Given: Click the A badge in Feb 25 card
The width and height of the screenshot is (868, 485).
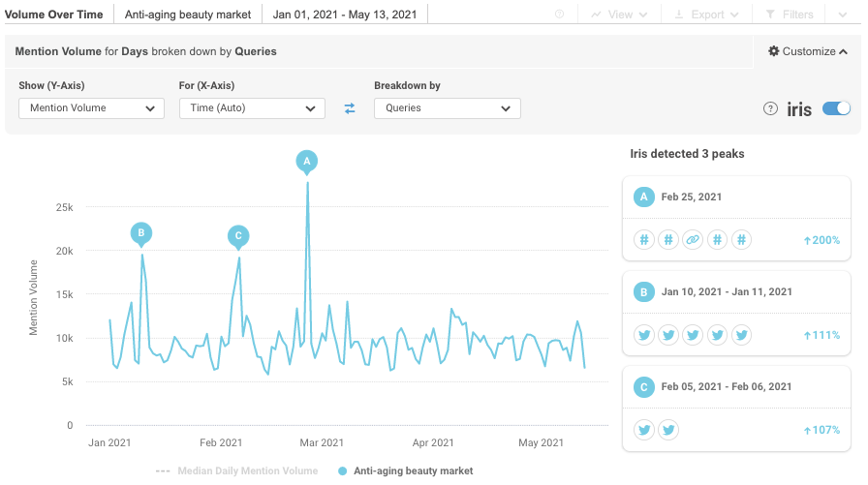Looking at the screenshot, I should 643,197.
